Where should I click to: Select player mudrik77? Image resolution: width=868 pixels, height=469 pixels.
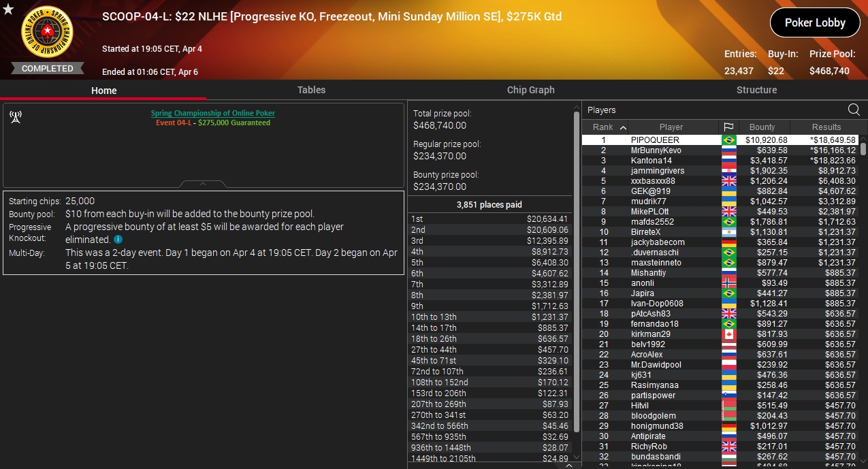tap(648, 201)
